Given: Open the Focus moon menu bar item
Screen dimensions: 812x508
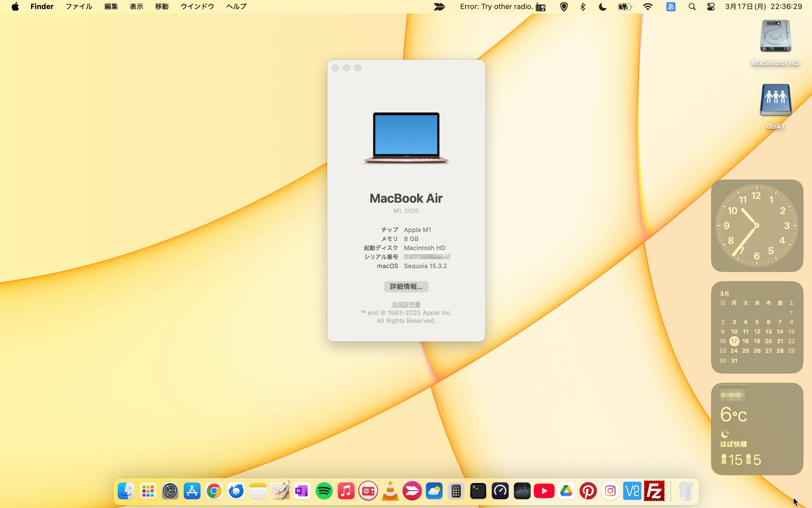Looking at the screenshot, I should [x=602, y=7].
